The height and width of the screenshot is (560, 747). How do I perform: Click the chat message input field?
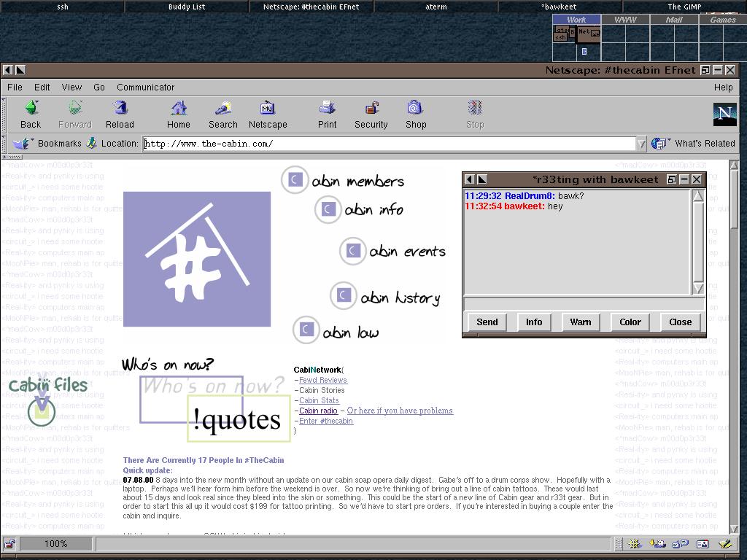(584, 303)
